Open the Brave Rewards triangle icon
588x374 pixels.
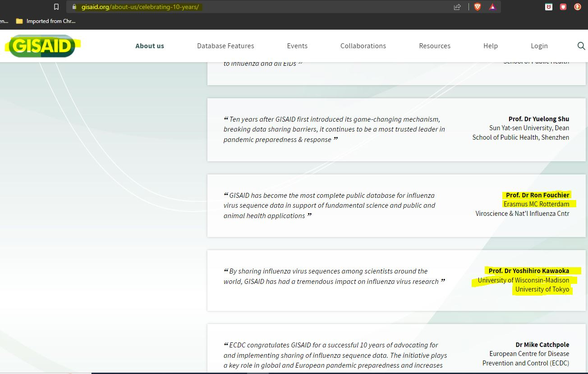[x=492, y=7]
